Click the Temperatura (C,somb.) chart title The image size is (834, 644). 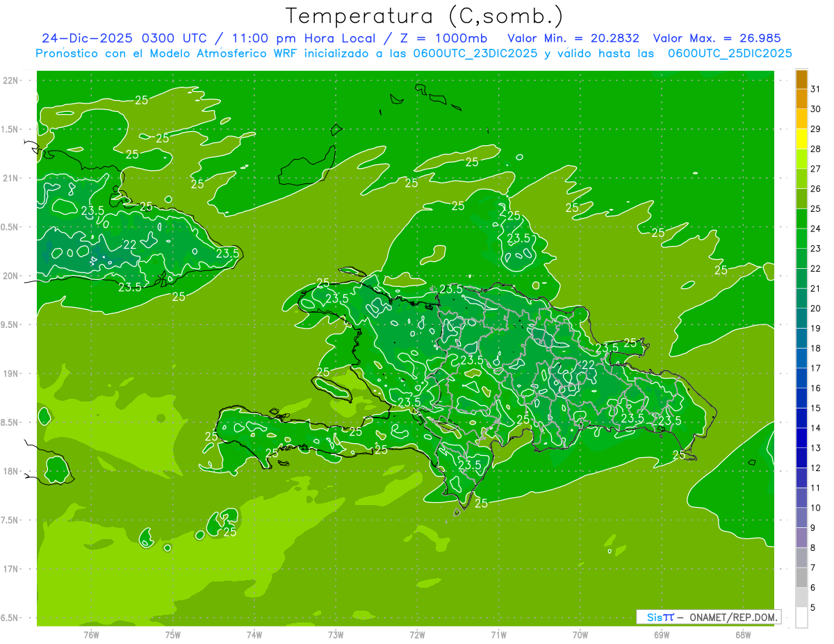coord(425,15)
